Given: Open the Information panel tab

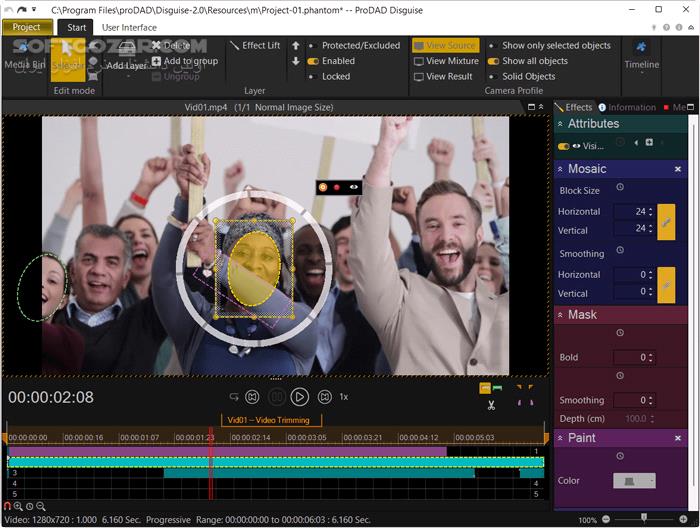Looking at the screenshot, I should coord(627,107).
